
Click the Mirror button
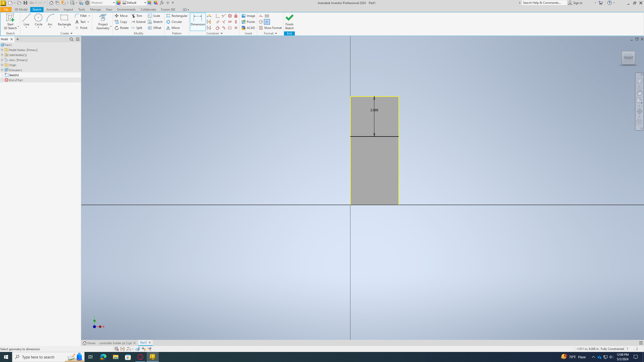click(173, 28)
